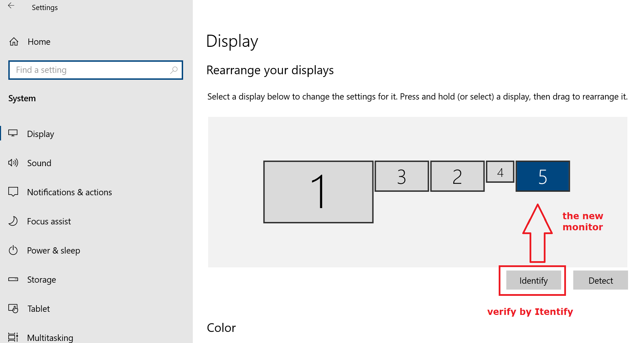This screenshot has width=644, height=343.
Task: Click the Power & sleep icon
Action: [13, 250]
